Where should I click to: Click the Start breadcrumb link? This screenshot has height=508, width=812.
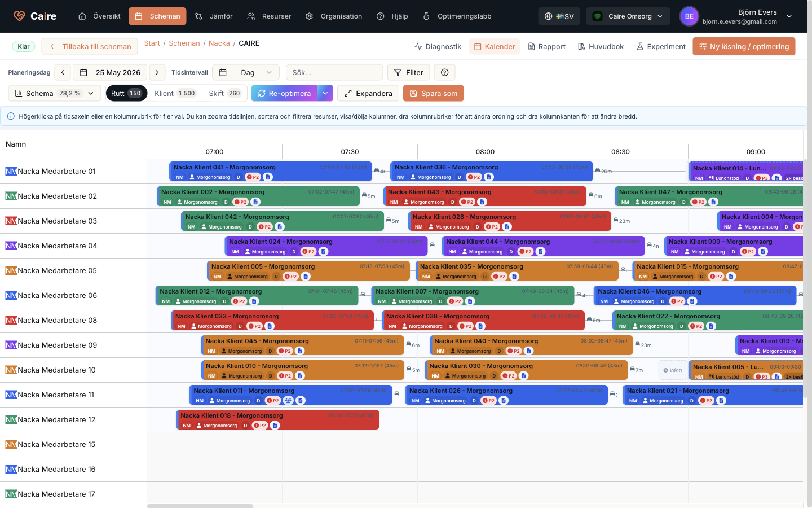coord(152,43)
